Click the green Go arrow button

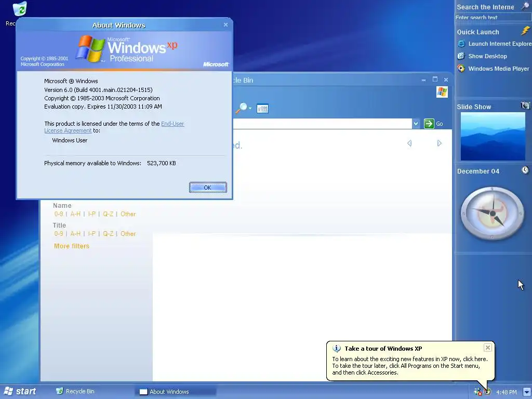[429, 124]
